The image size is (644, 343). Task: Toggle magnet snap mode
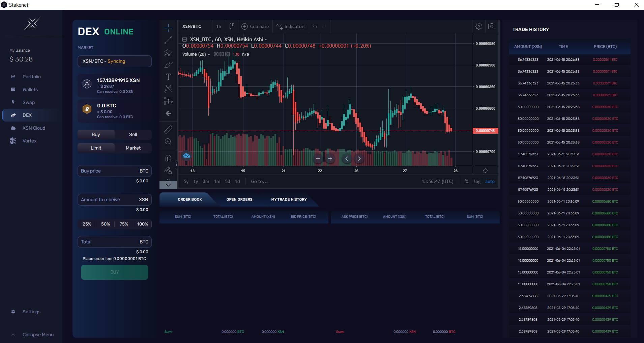(168, 158)
